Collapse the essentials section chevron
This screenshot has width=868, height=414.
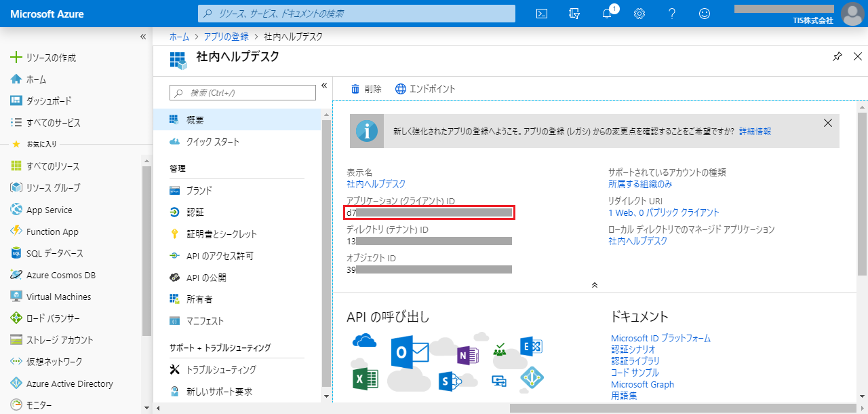[595, 285]
